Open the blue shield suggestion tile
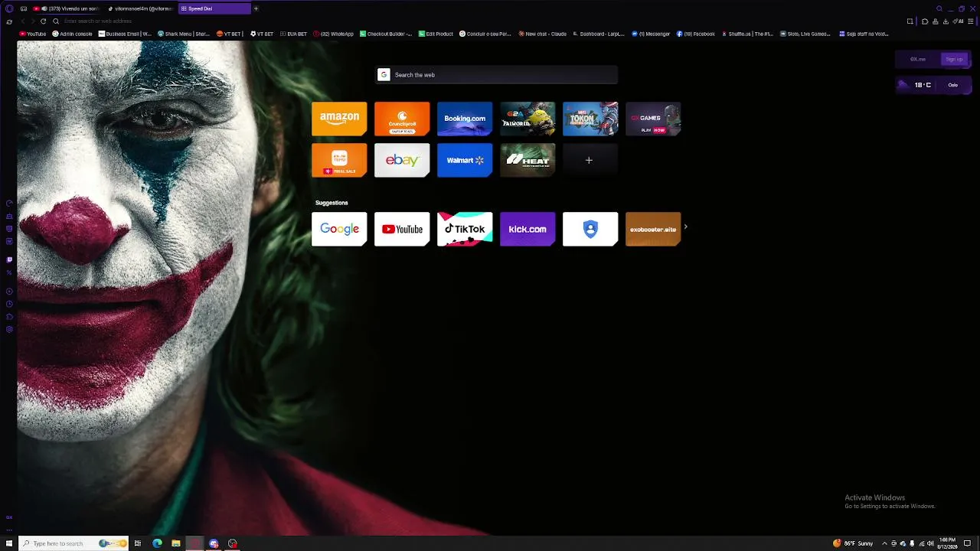Viewport: 980px width, 551px height. click(x=590, y=229)
